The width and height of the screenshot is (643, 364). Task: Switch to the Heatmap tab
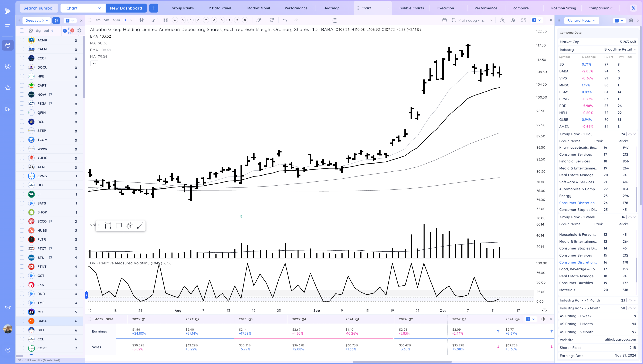(331, 8)
